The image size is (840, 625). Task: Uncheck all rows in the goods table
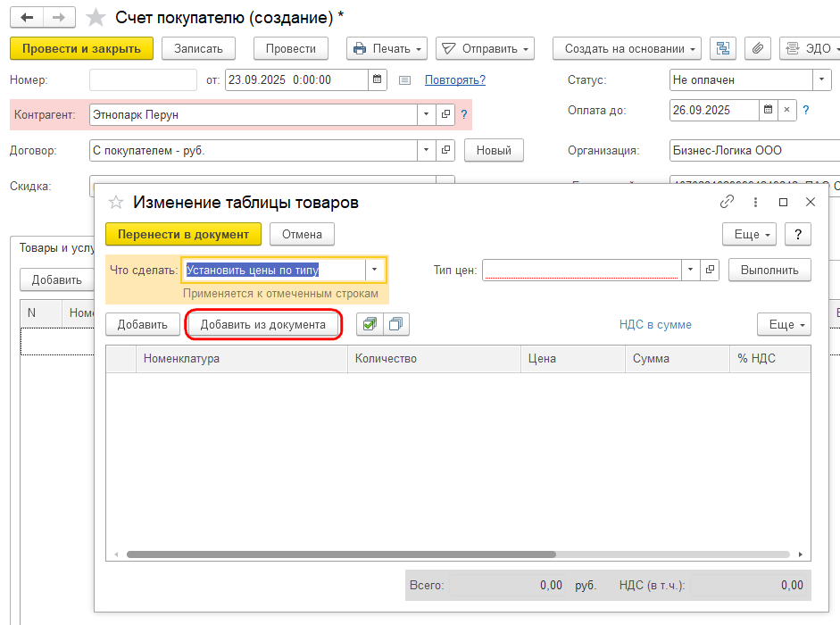tap(395, 324)
